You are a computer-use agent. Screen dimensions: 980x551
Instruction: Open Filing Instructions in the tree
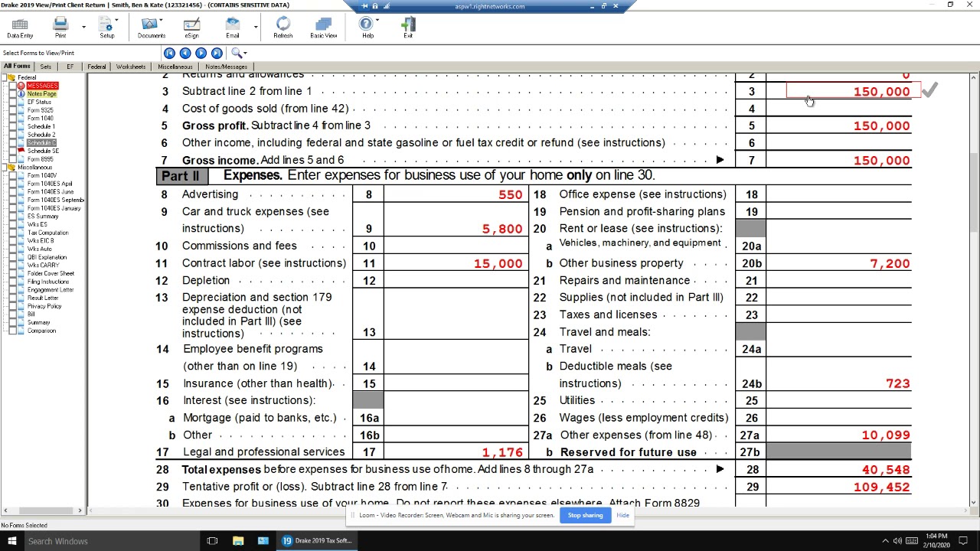(48, 282)
